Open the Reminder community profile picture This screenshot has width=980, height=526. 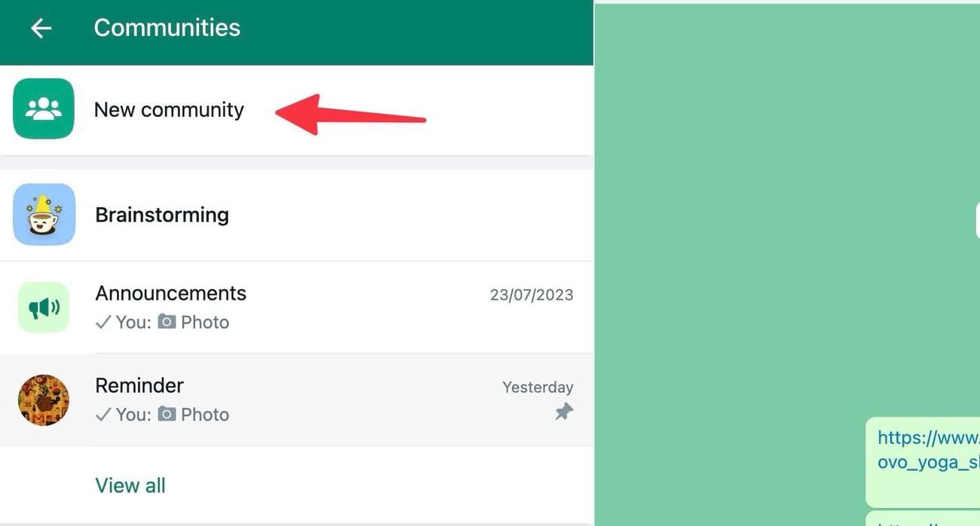44,399
